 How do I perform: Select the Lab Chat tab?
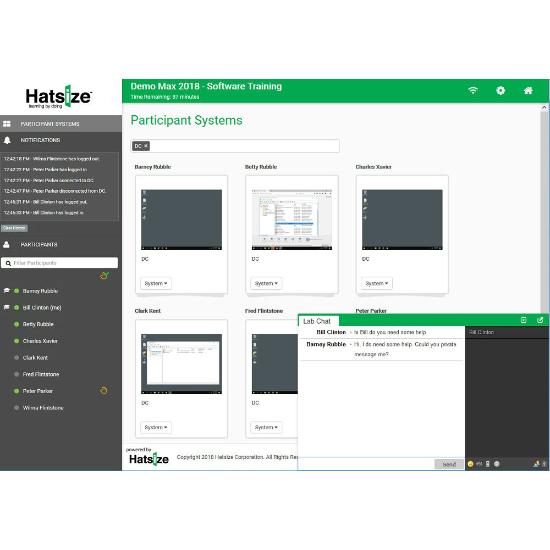click(317, 321)
